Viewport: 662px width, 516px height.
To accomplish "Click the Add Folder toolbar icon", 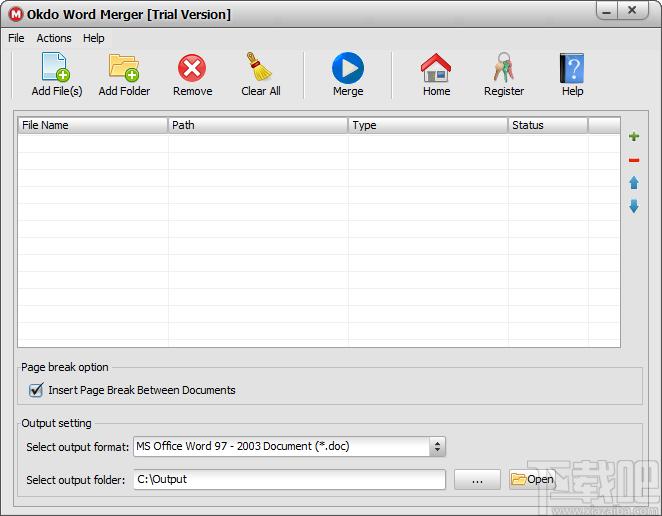I will [124, 70].
